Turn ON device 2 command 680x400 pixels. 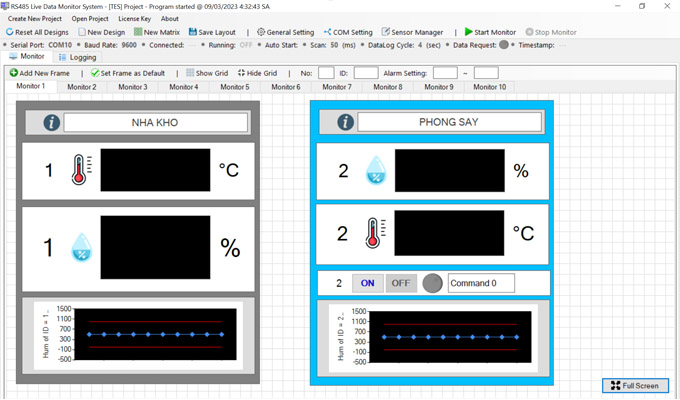pyautogui.click(x=367, y=283)
